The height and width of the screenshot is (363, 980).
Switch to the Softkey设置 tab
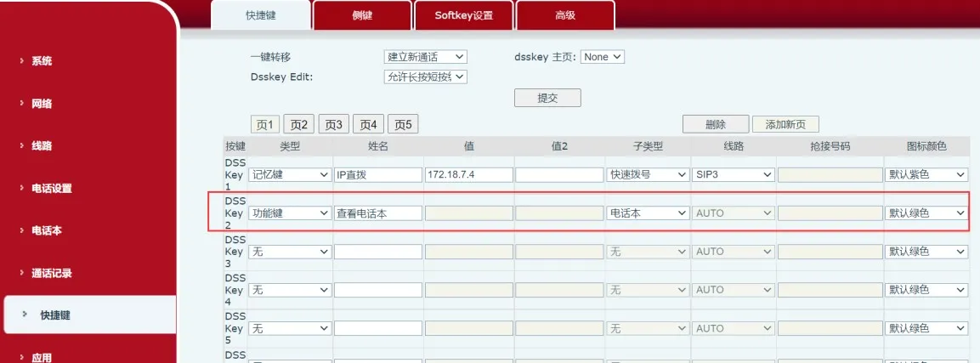(463, 15)
